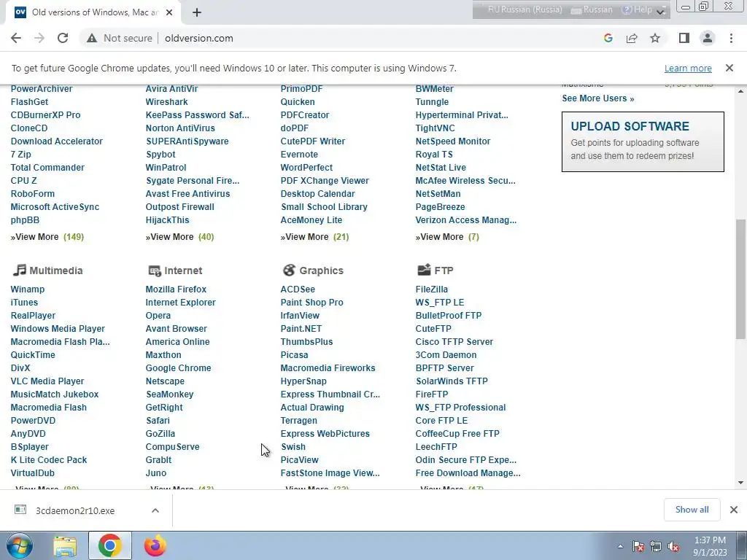This screenshot has height=560, width=747.
Task: Click the Paint.NET link
Action: [x=301, y=329]
